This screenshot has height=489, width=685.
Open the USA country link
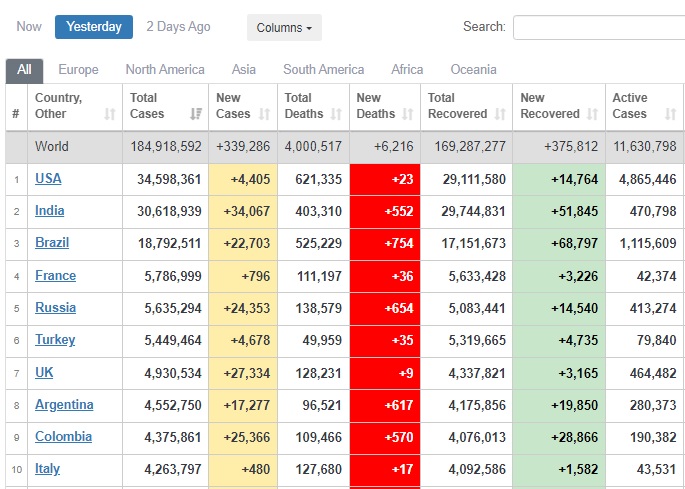pyautogui.click(x=48, y=179)
